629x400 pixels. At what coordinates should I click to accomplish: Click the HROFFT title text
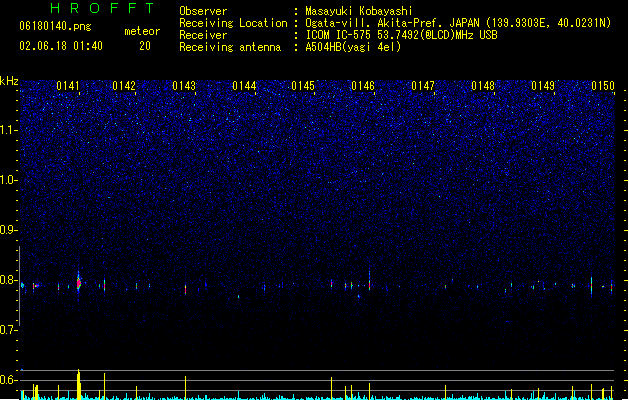102,8
